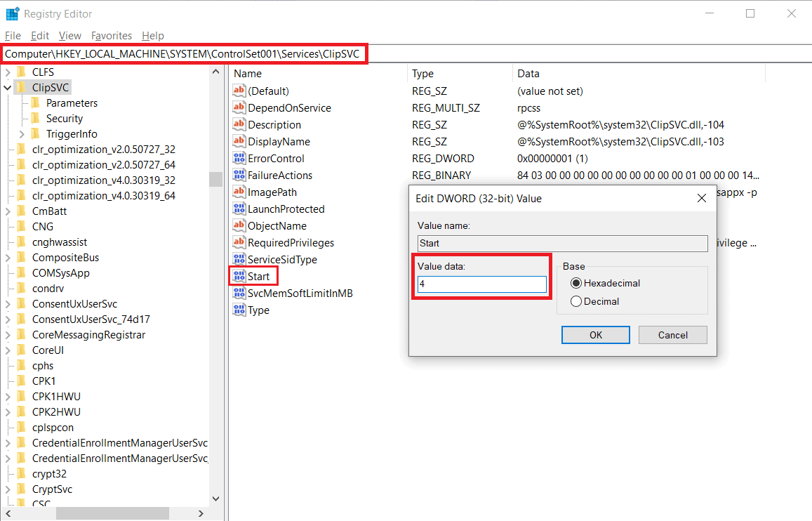Click the COMSysApp folder icon
812x521 pixels.
click(22, 273)
